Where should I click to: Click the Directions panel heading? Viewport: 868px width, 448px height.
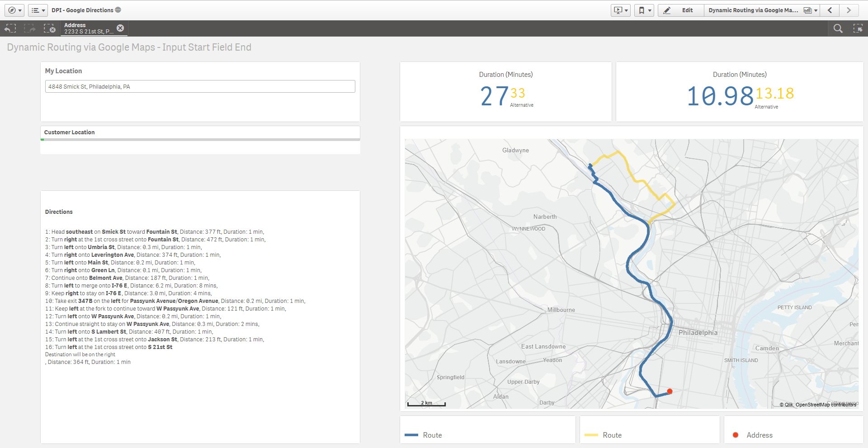tap(59, 212)
